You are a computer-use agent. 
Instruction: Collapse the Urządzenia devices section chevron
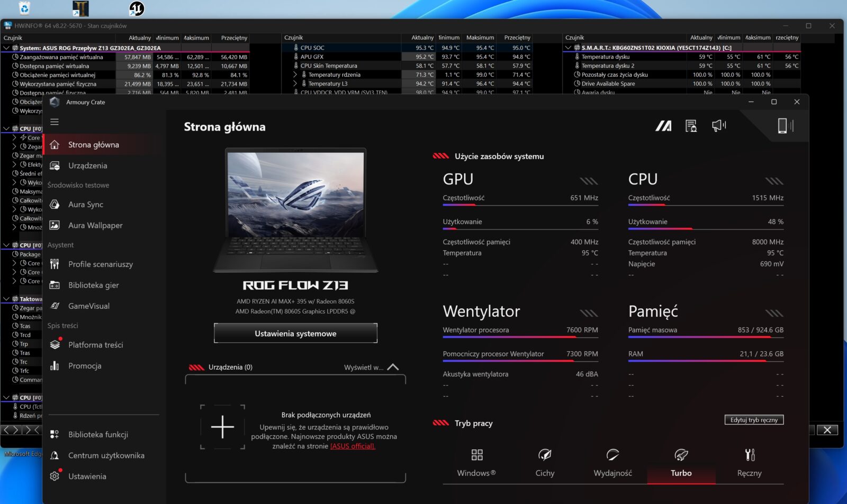[x=393, y=367]
